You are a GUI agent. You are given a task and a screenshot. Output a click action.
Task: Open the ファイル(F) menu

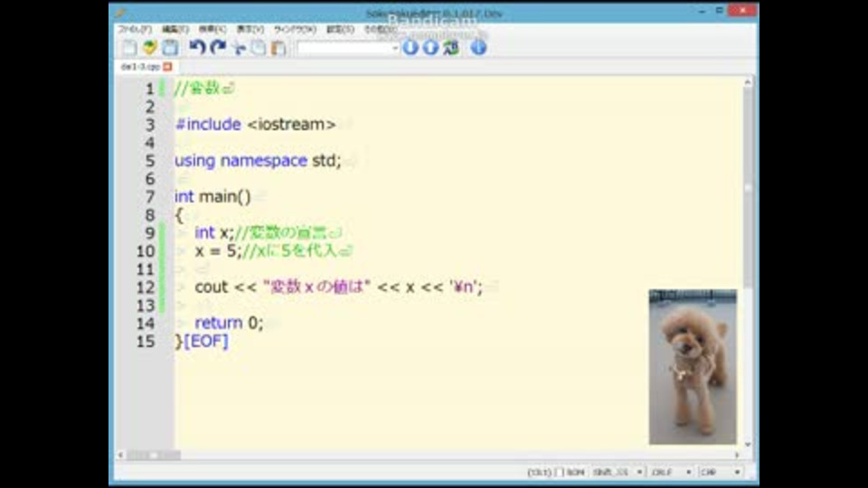click(135, 29)
